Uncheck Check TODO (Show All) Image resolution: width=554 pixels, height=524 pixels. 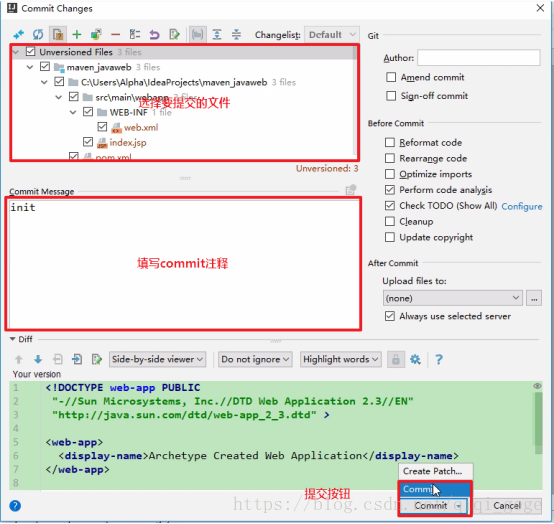[390, 205]
